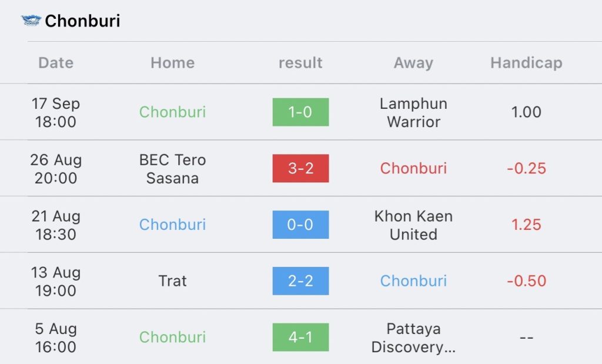
Task: Tap the blue 2-2 result badge
Action: [x=300, y=281]
